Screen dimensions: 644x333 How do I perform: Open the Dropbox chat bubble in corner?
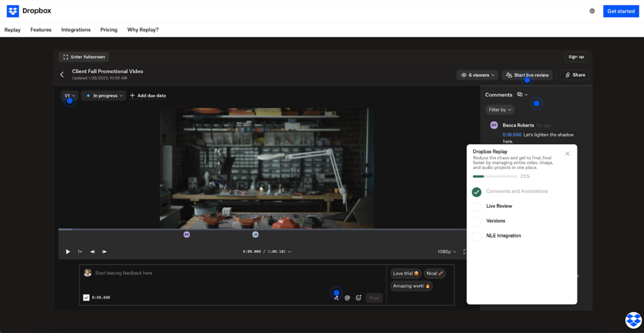pyautogui.click(x=633, y=320)
